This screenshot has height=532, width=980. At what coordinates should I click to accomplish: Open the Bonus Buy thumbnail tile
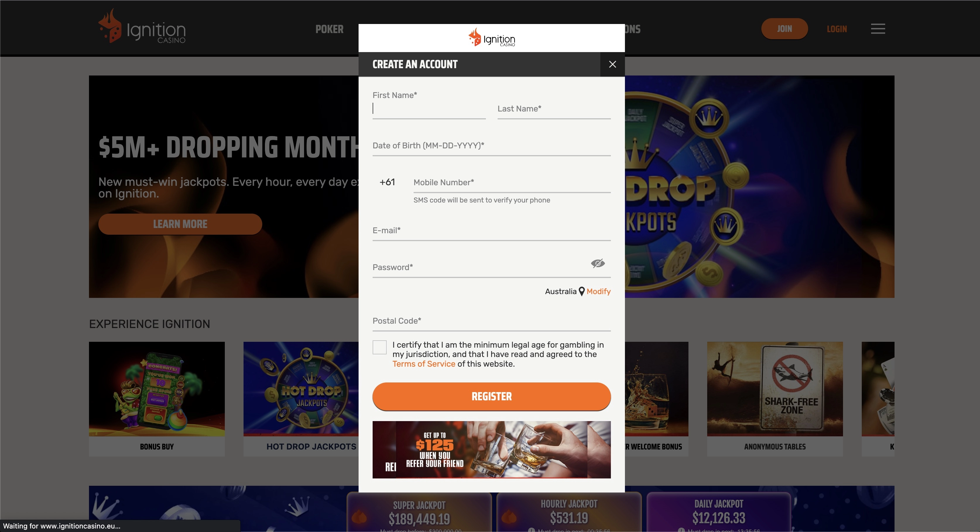tap(157, 399)
